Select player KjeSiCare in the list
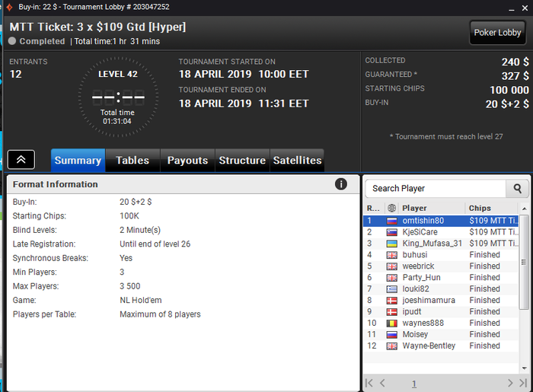 click(x=441, y=232)
